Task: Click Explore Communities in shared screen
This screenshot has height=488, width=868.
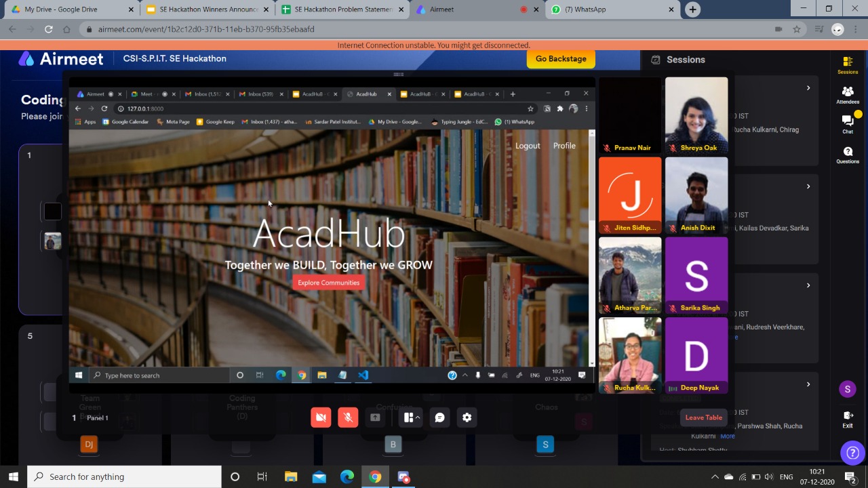Action: pos(328,283)
